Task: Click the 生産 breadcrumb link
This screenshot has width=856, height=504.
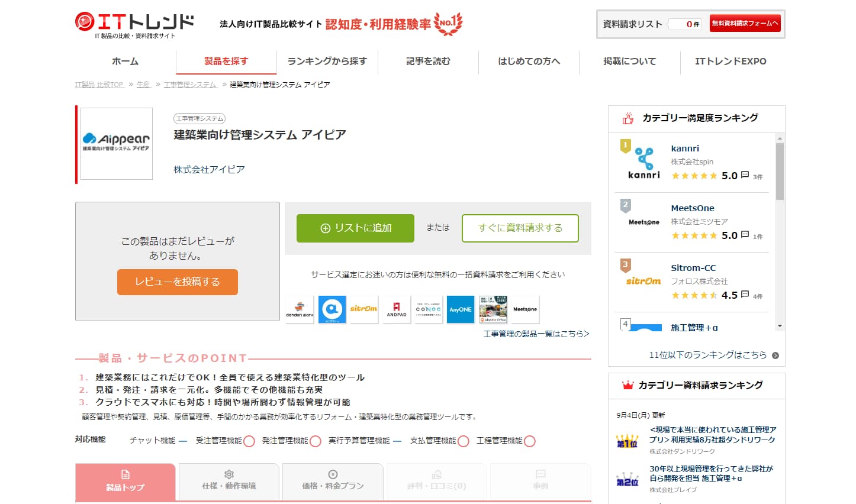Action: click(143, 85)
